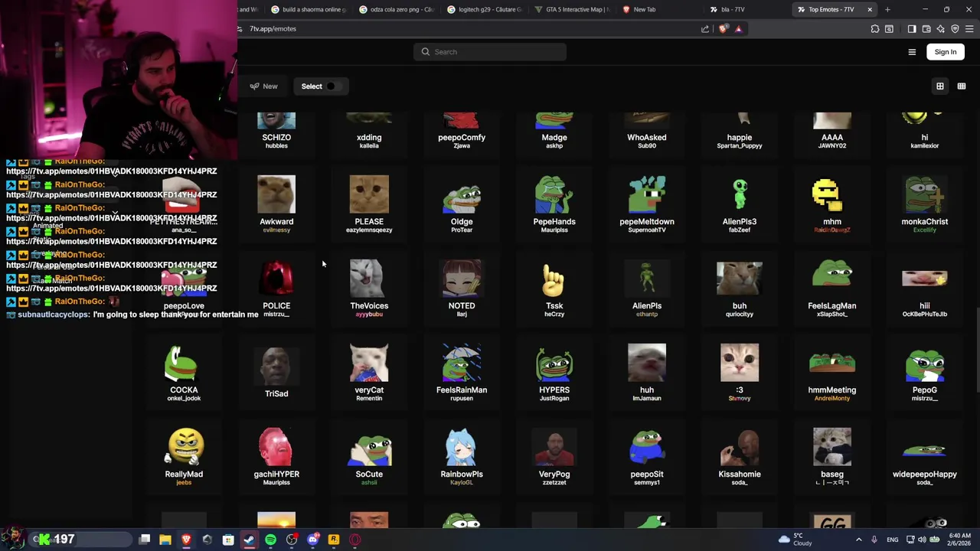
Task: Open browser extensions puzzle icon
Action: click(x=875, y=29)
